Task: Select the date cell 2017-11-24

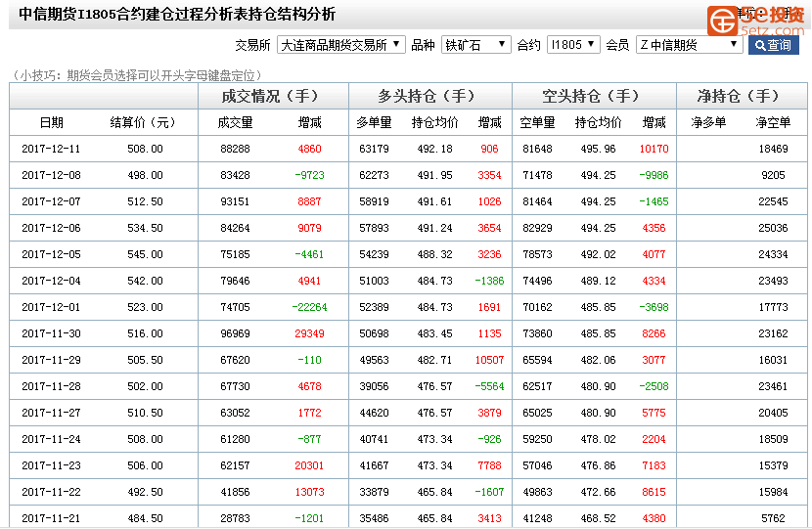Action: tap(51, 439)
